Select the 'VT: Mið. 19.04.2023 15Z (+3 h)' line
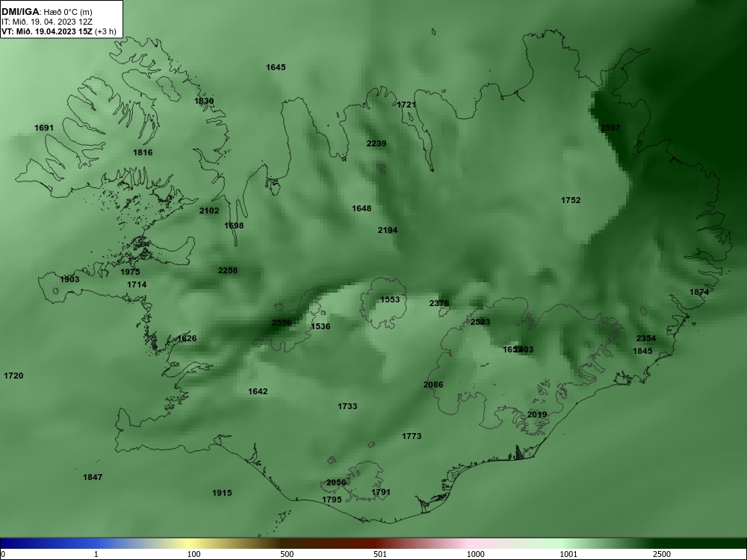 tap(58, 32)
